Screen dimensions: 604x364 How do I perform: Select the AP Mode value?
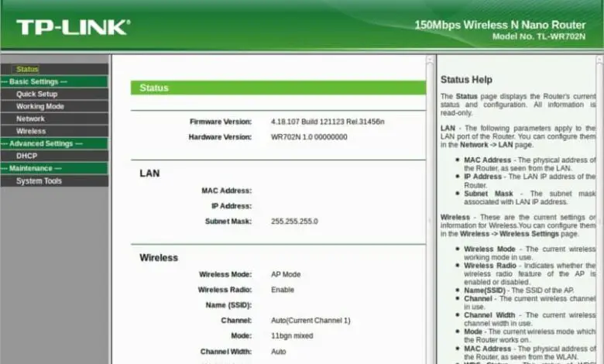click(x=286, y=275)
